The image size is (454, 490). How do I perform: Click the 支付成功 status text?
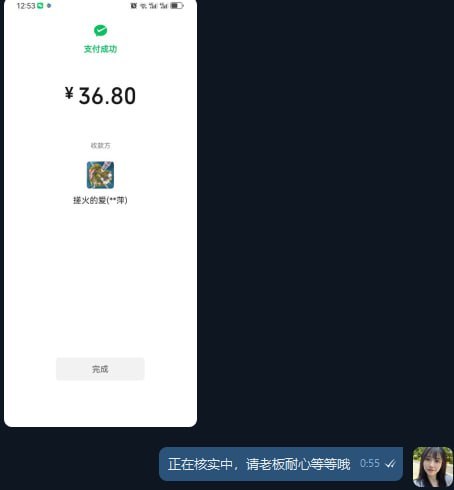(x=100, y=49)
